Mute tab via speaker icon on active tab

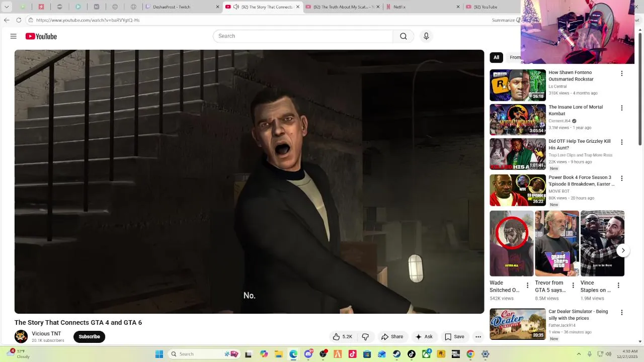point(236,7)
